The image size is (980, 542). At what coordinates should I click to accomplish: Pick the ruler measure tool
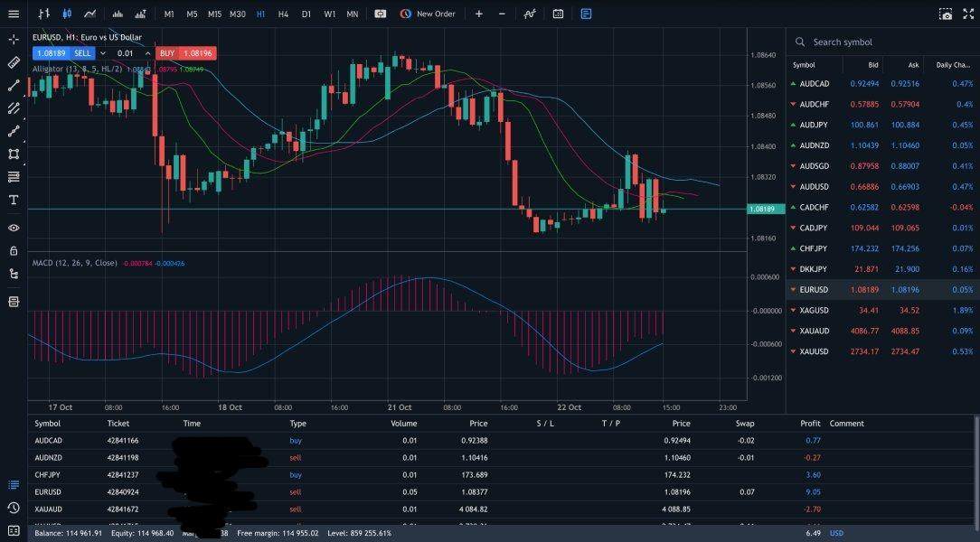point(14,63)
